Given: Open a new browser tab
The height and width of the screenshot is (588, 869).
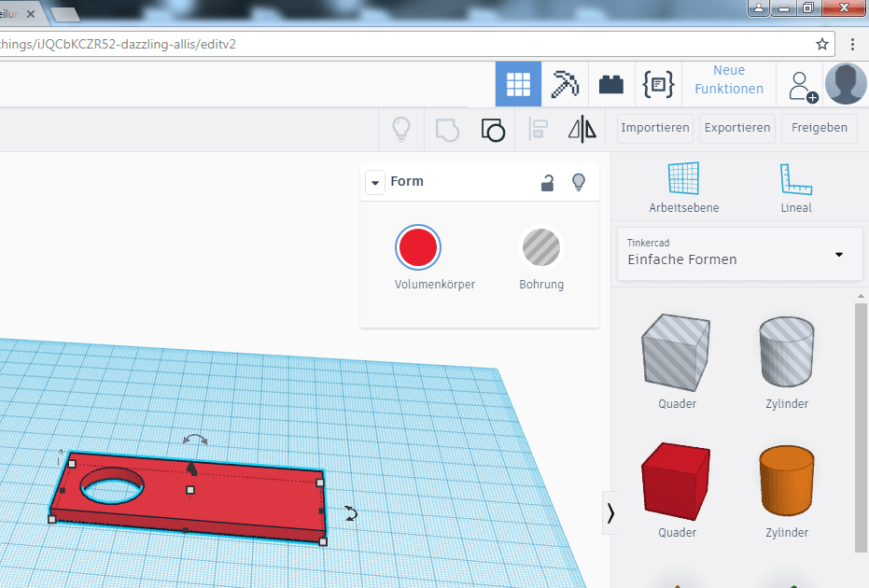Looking at the screenshot, I should [66, 15].
